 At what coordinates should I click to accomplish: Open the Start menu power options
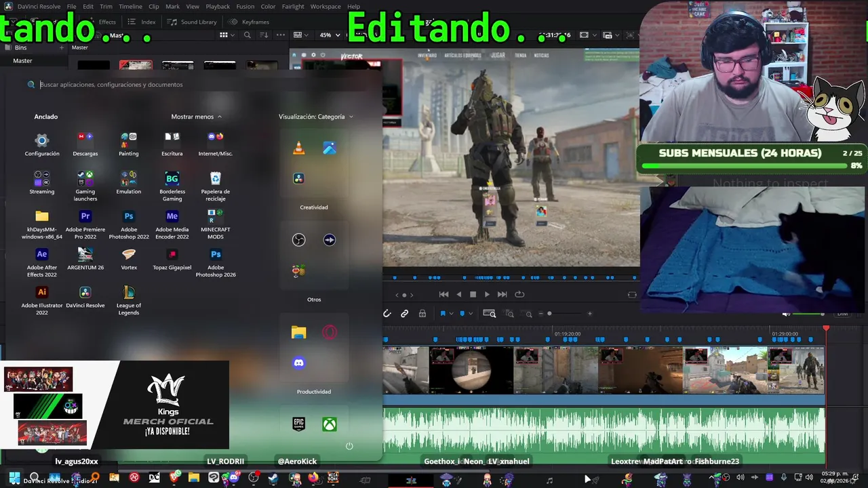point(349,446)
